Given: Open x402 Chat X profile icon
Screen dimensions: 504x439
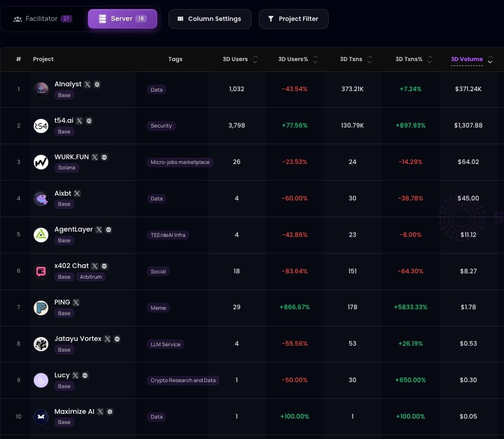Looking at the screenshot, I should point(94,266).
